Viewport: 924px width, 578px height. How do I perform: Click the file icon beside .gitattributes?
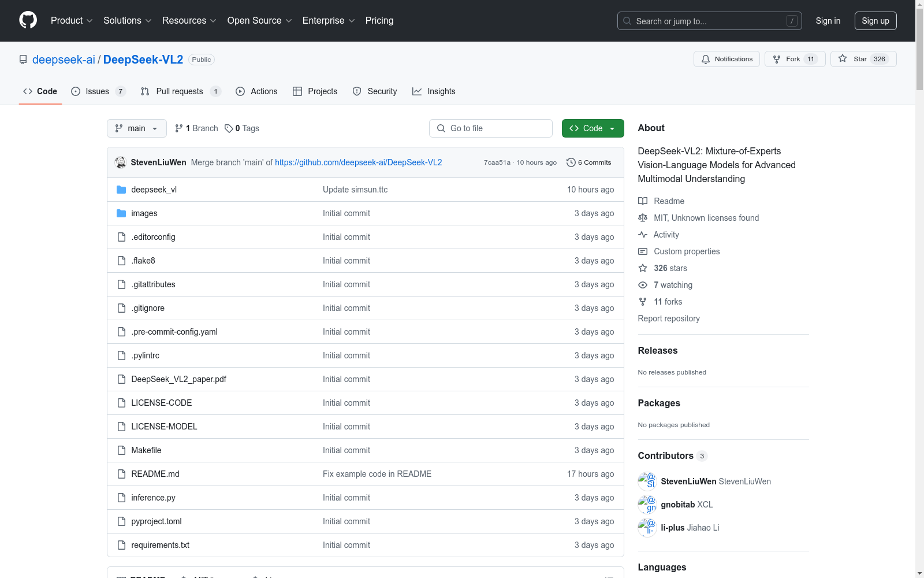(x=121, y=284)
